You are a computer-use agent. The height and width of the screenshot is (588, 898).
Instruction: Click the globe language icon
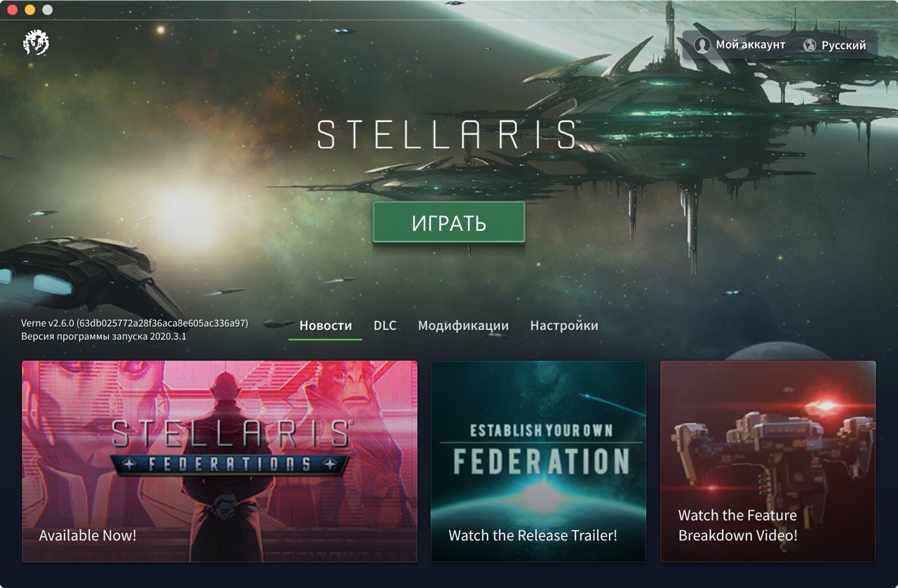pyautogui.click(x=810, y=45)
